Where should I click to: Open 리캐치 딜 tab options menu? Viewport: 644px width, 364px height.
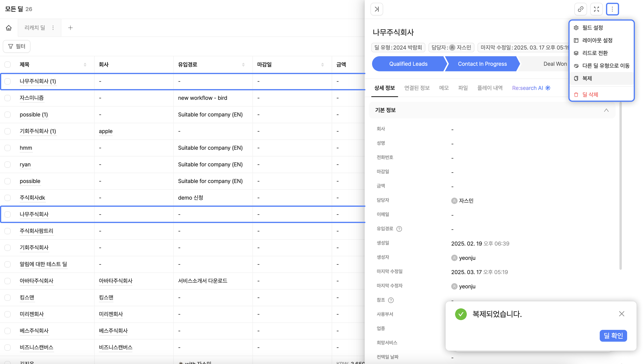click(x=53, y=28)
